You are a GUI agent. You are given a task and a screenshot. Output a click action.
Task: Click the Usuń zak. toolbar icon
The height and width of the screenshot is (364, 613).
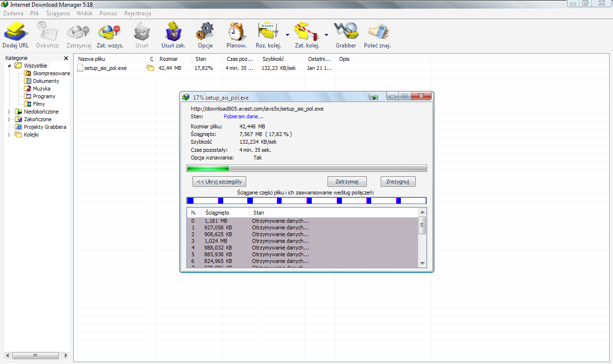173,32
